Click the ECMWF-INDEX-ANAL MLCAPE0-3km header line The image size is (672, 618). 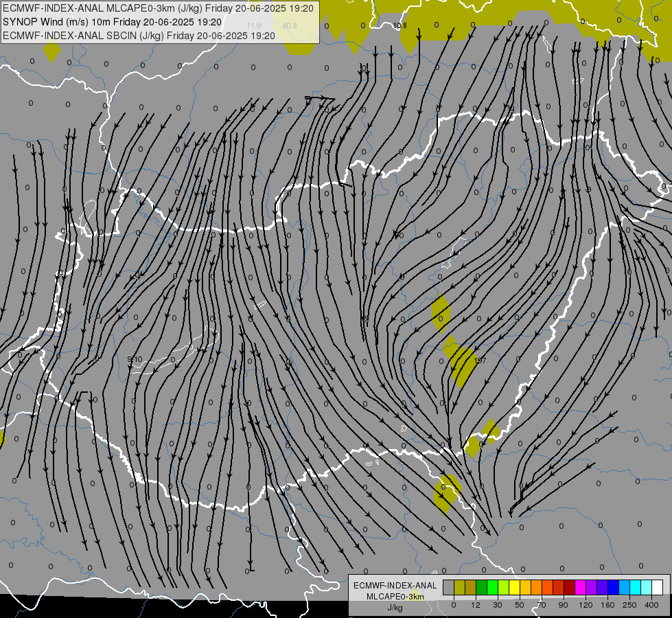click(x=158, y=8)
